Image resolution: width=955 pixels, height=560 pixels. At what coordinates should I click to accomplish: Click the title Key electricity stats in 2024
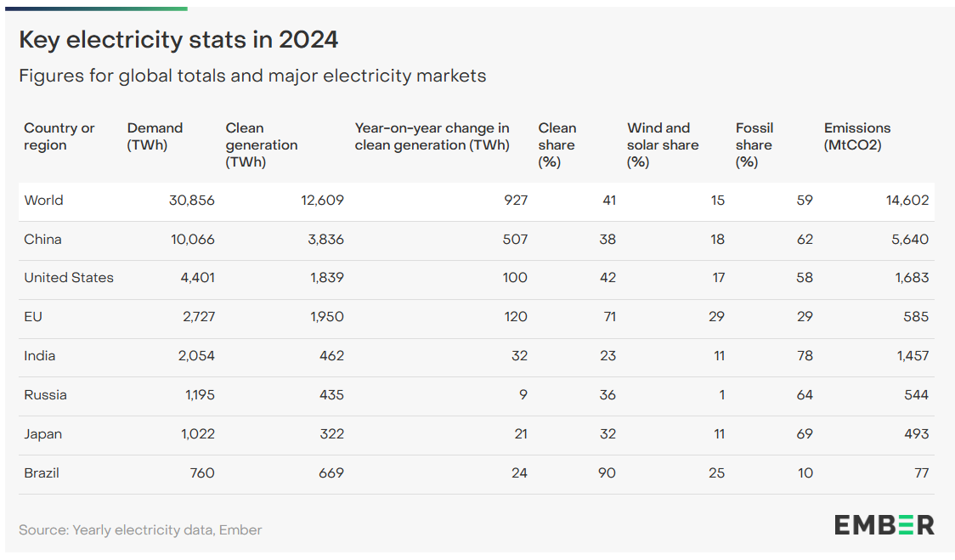pyautogui.click(x=178, y=40)
